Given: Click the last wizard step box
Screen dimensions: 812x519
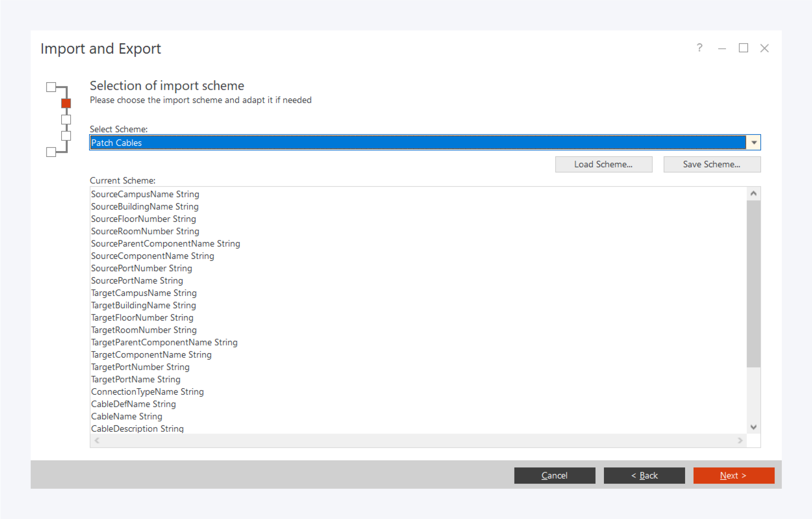Looking at the screenshot, I should (x=51, y=152).
